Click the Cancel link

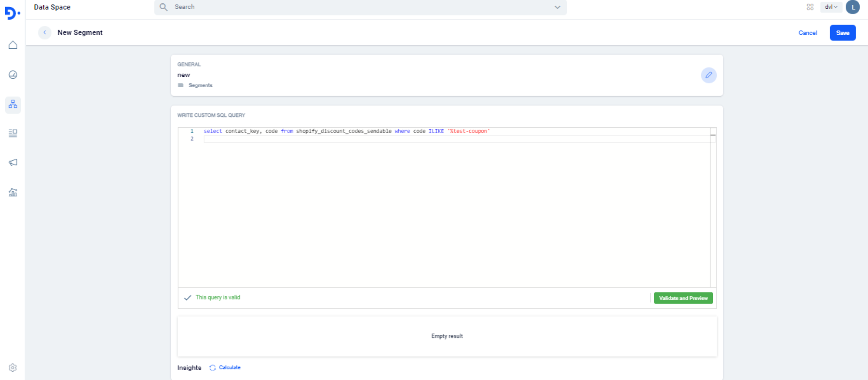pos(807,33)
